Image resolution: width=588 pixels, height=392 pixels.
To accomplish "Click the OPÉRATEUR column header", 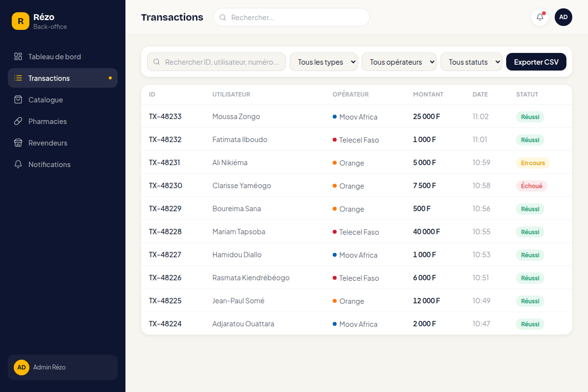I will click(x=350, y=95).
